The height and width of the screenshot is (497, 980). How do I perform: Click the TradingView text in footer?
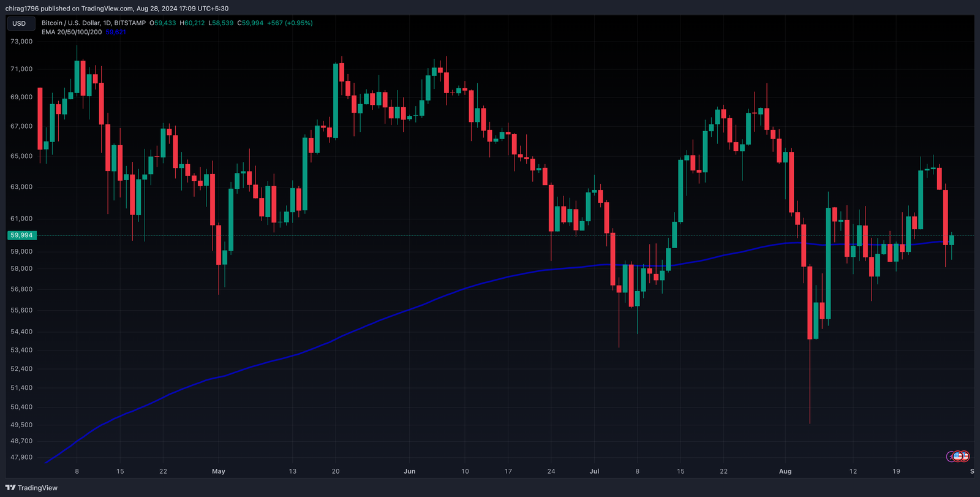pyautogui.click(x=37, y=488)
